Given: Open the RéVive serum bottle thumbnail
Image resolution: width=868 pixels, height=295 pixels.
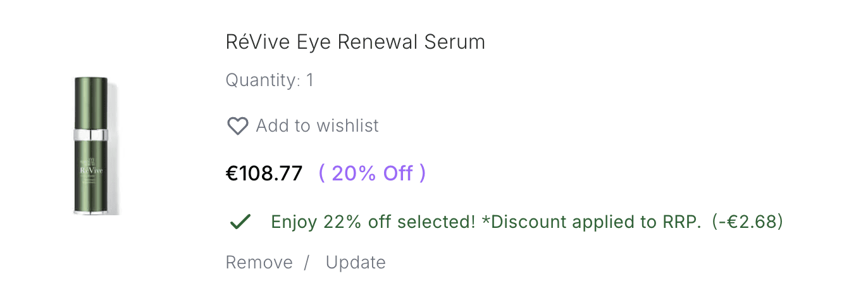Looking at the screenshot, I should point(96,146).
